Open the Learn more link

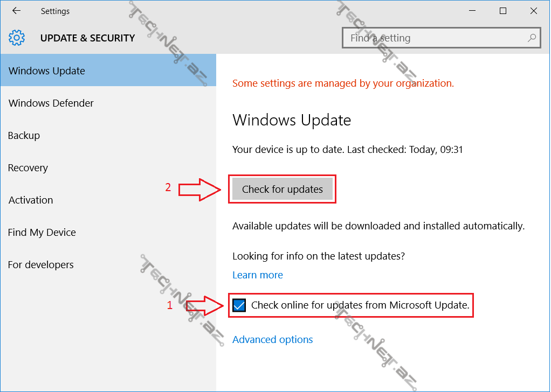coord(258,275)
